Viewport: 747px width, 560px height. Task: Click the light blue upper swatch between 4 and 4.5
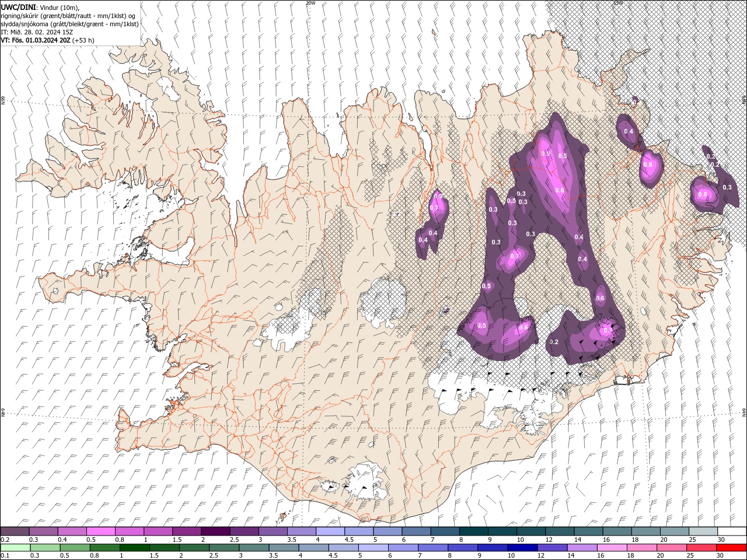[330, 531]
